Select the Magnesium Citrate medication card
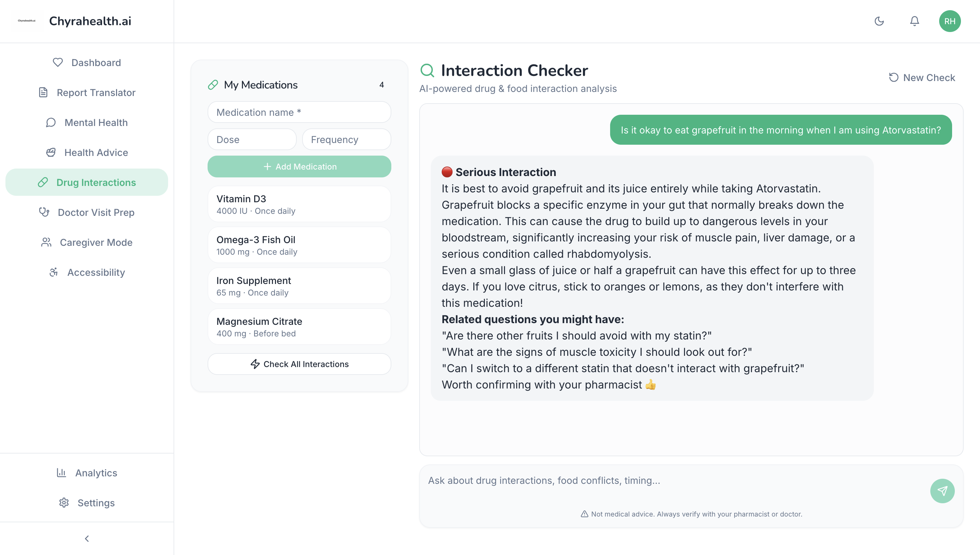This screenshot has width=980, height=555. [299, 327]
